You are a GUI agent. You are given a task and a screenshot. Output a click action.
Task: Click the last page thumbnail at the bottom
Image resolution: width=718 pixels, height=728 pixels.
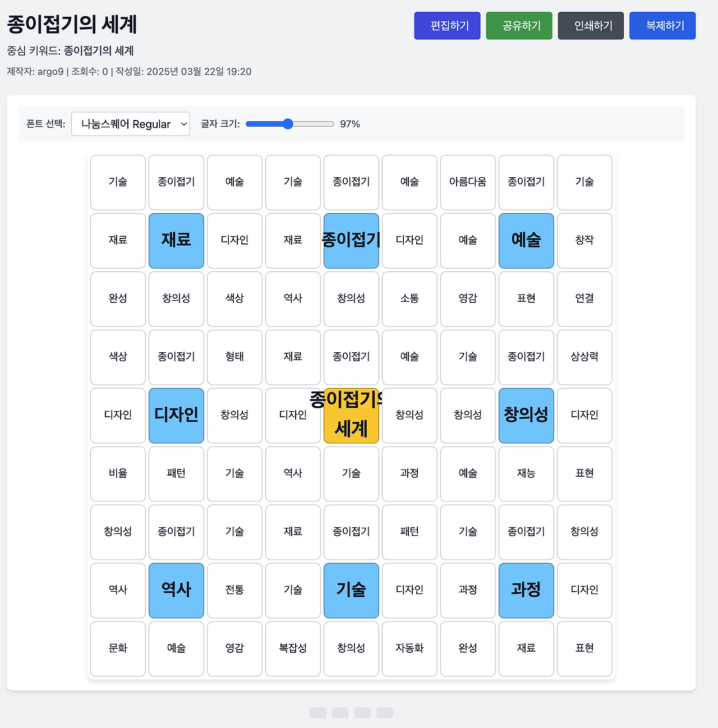pyautogui.click(x=385, y=712)
